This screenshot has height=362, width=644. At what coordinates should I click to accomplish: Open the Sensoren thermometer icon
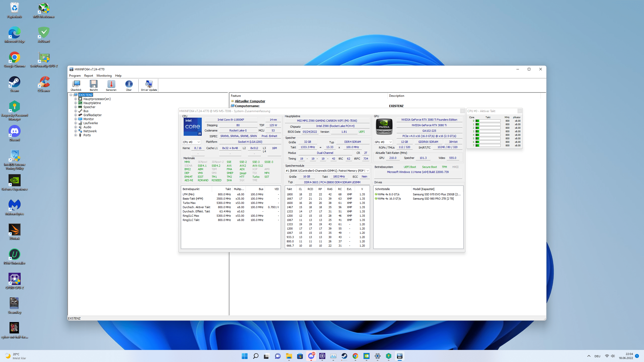(111, 85)
